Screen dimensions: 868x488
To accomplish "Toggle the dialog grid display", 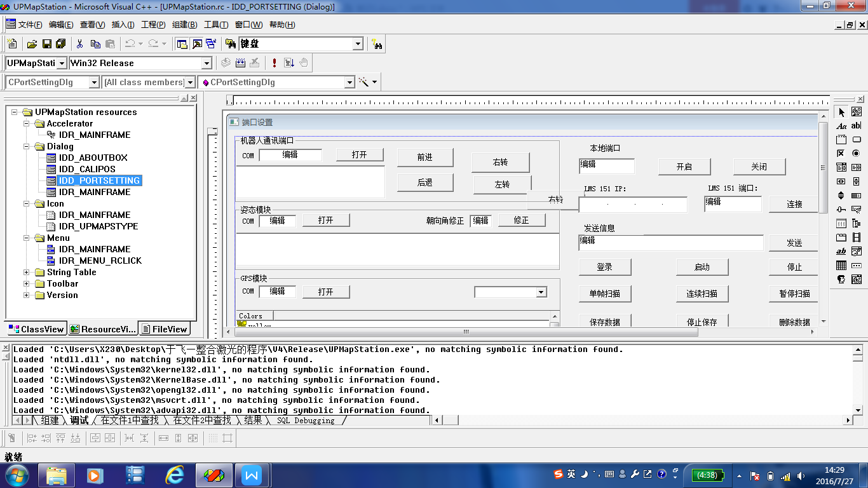I will (213, 438).
